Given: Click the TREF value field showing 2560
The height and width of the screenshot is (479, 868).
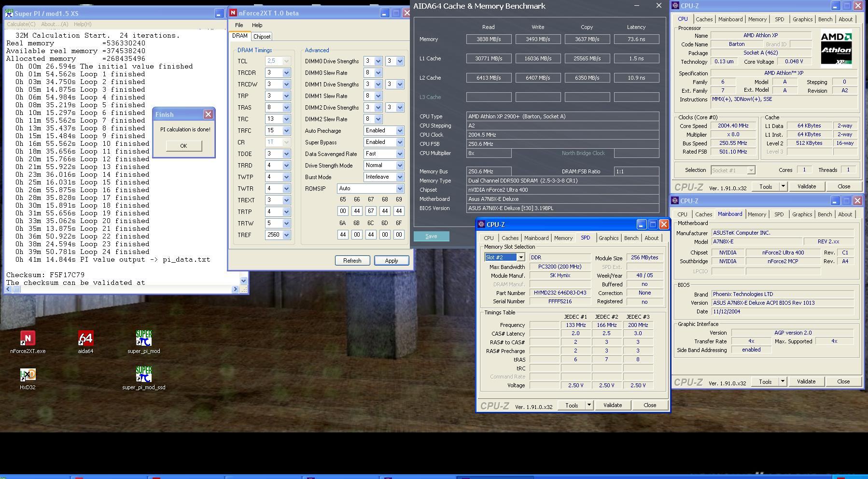Looking at the screenshot, I should tap(273, 235).
